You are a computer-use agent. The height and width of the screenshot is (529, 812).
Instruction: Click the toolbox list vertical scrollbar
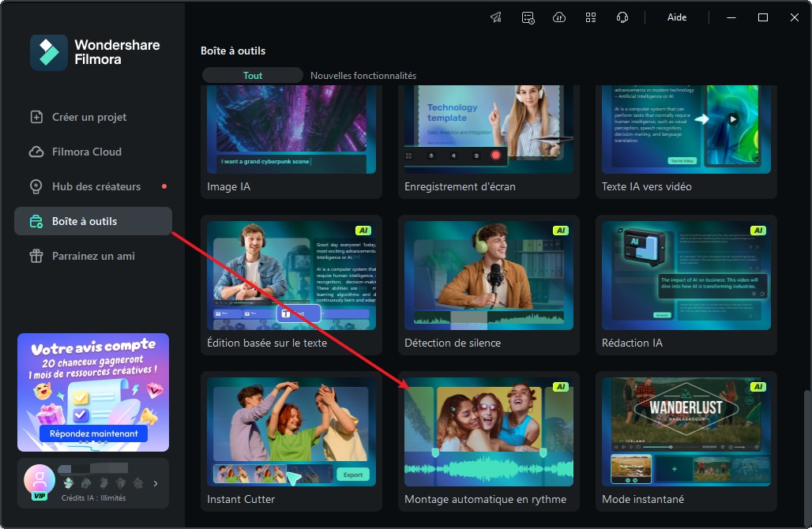pos(806,457)
